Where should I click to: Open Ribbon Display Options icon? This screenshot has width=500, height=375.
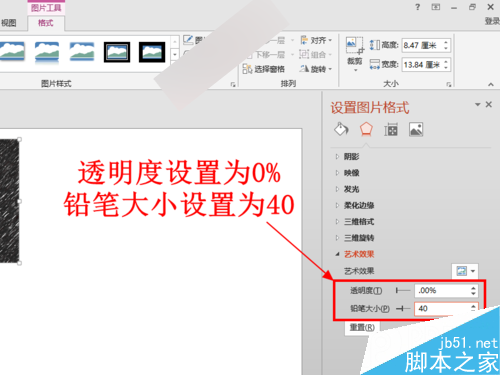pos(436,7)
